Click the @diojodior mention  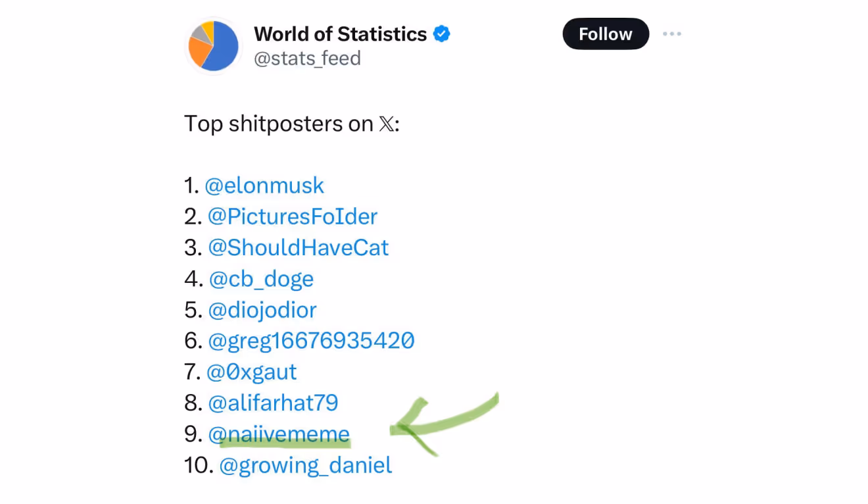click(x=262, y=310)
